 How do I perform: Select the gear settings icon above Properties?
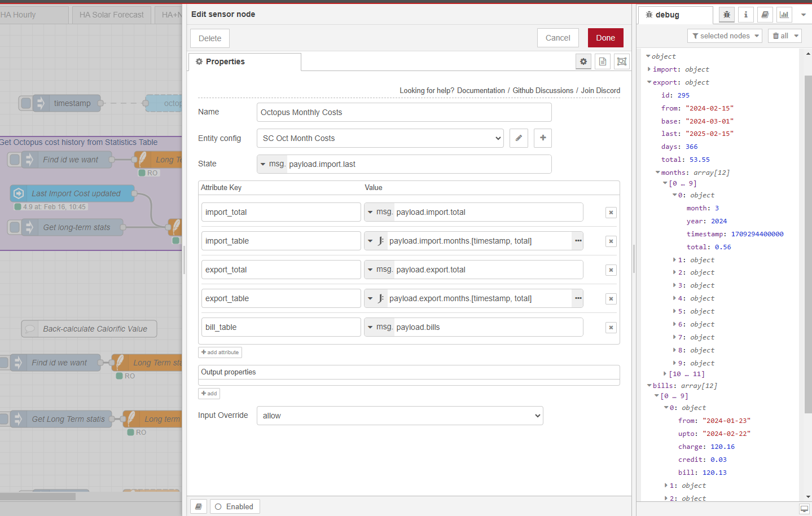click(x=583, y=61)
